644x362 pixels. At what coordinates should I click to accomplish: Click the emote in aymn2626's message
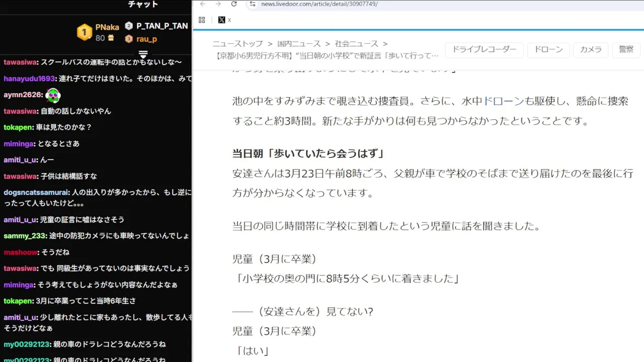53,95
